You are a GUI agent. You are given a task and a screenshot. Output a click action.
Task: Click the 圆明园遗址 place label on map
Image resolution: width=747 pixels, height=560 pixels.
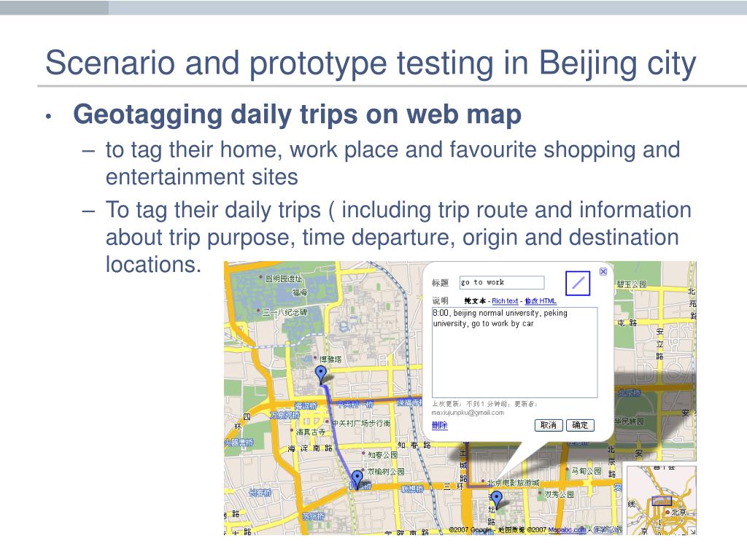point(284,278)
